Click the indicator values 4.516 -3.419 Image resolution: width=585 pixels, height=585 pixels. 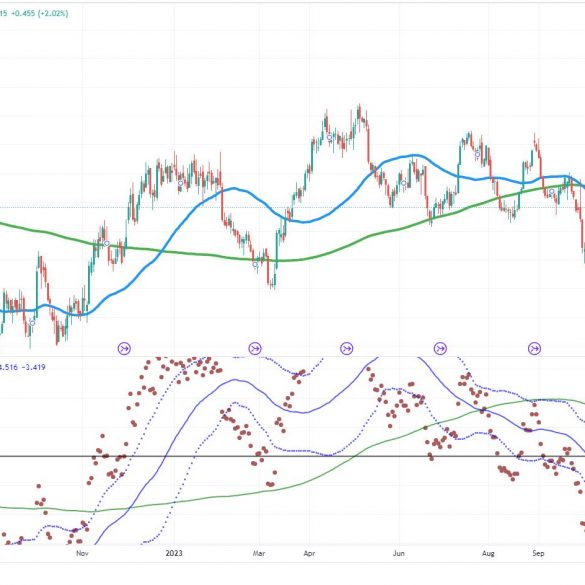23,367
